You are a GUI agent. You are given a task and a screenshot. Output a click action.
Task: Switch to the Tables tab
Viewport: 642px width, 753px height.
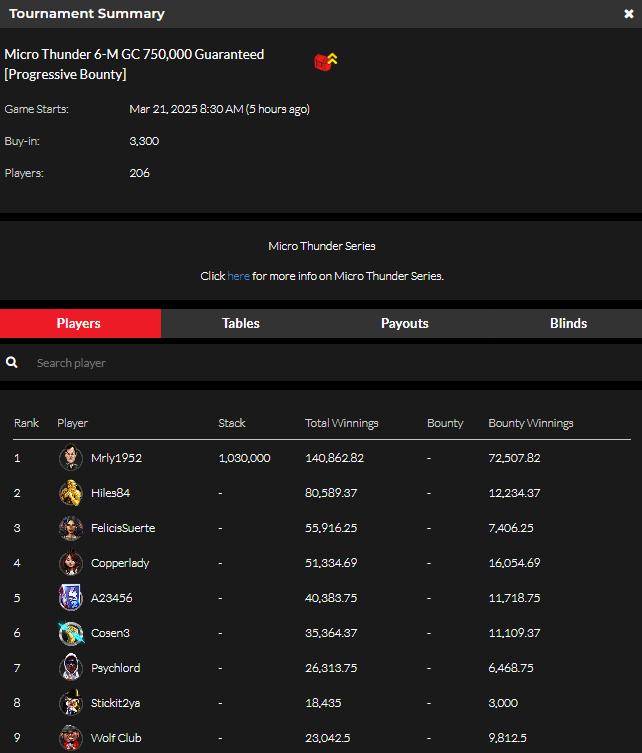[241, 323]
